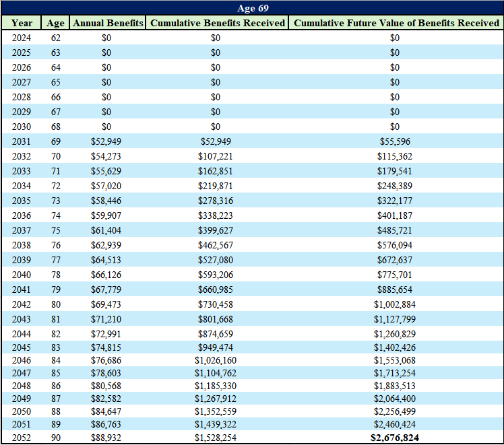The height and width of the screenshot is (445, 504).
Task: Click cumulative value '$107,221'
Action: [216, 156]
